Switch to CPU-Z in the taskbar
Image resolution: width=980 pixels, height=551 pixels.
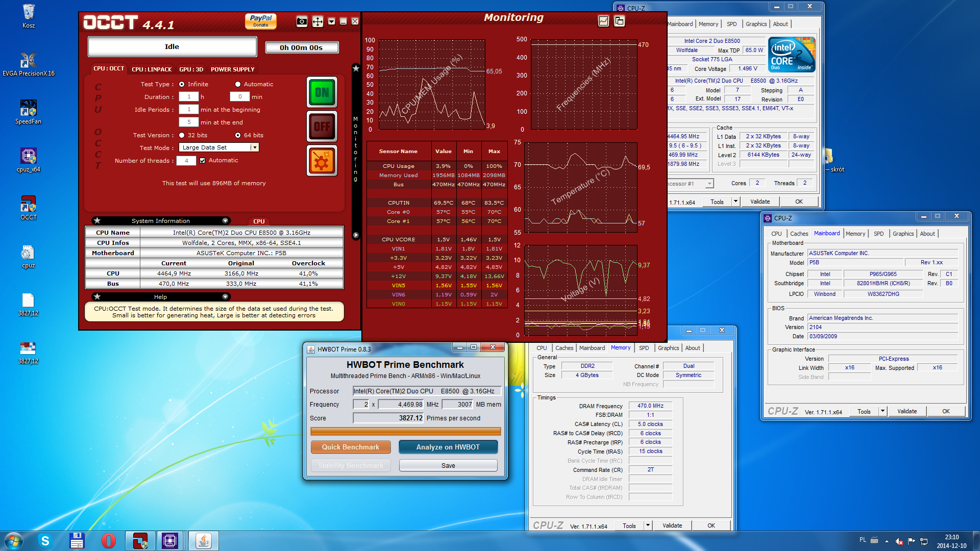170,541
